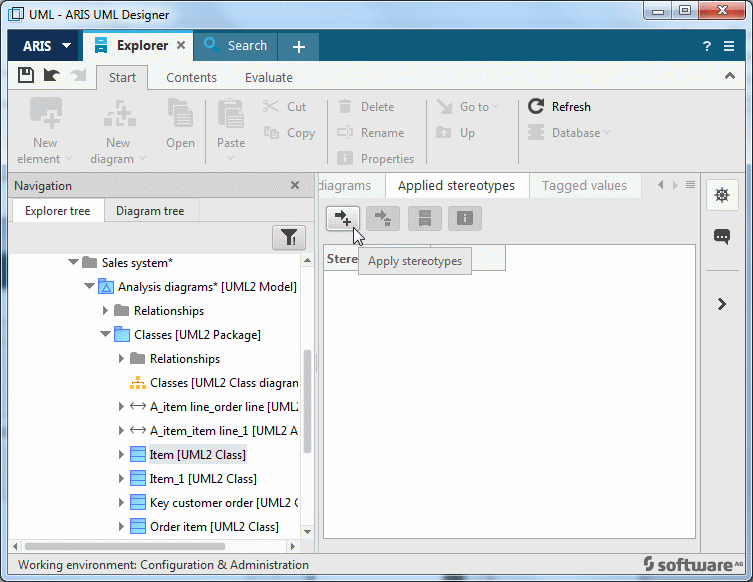Click the Paste clipboard icon
This screenshot has height=582, width=753.
[x=231, y=113]
